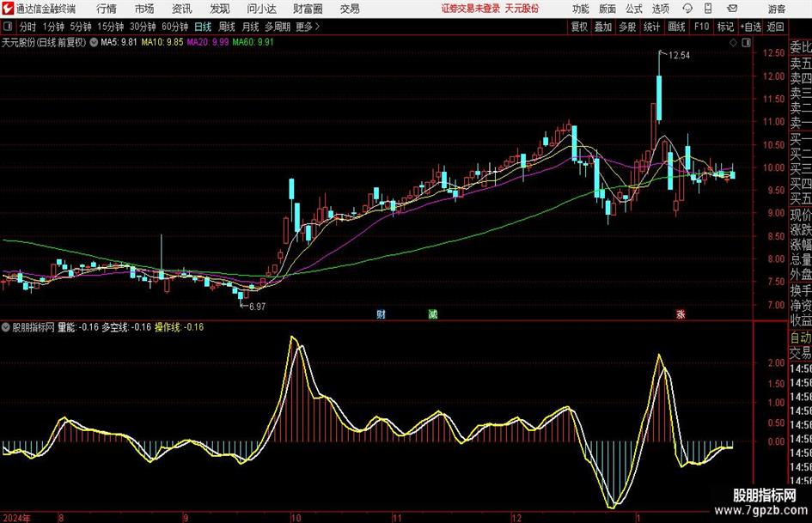
Task: Open the 公式 menu
Action: pyautogui.click(x=634, y=9)
